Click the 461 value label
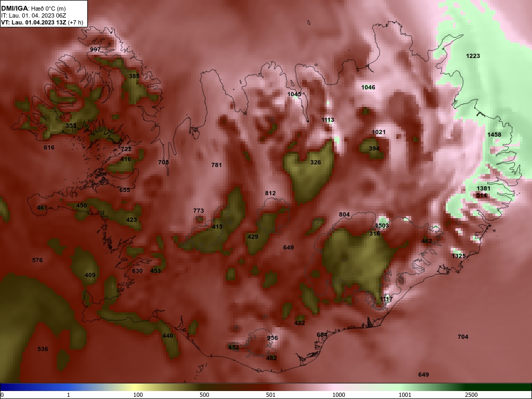The height and width of the screenshot is (399, 532). pos(42,207)
